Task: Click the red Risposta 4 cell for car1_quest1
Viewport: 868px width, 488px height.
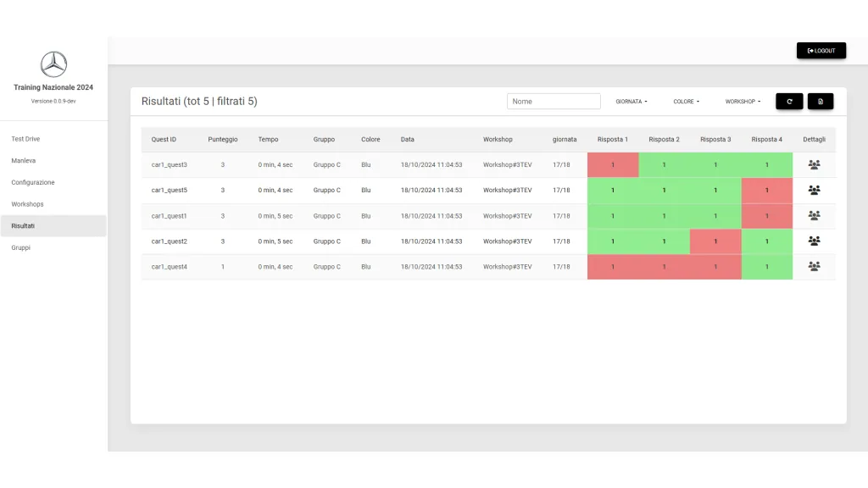Action: coord(766,216)
